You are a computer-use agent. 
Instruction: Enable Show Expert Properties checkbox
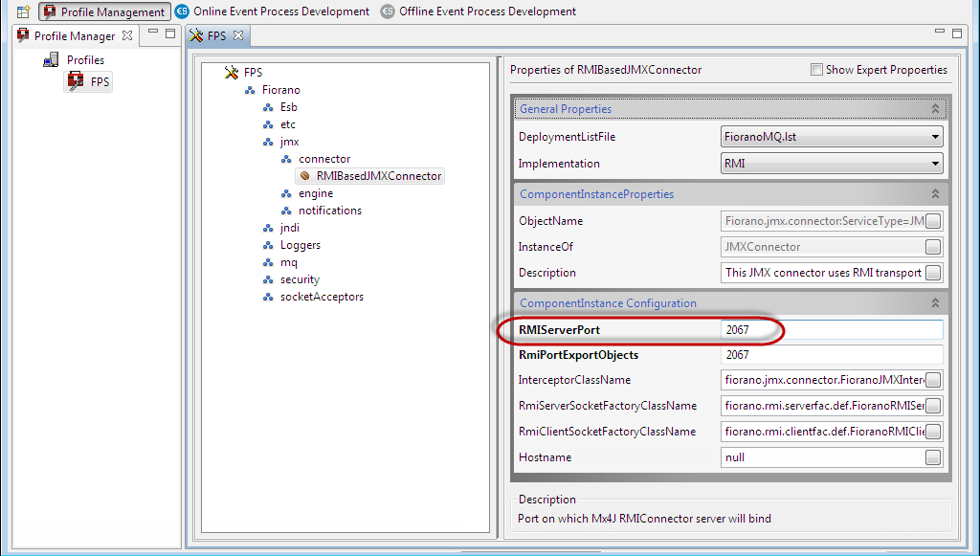coord(816,69)
